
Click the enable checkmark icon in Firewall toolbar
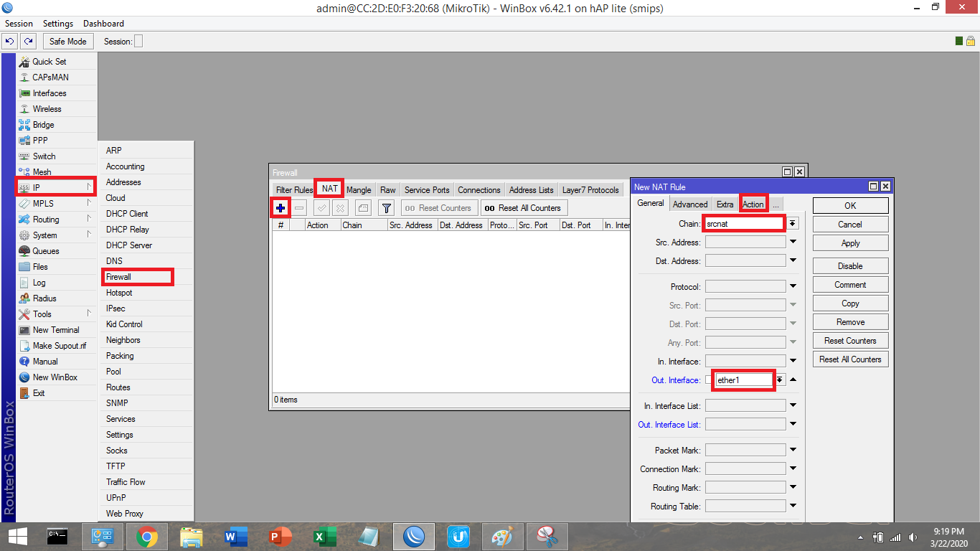(x=321, y=208)
